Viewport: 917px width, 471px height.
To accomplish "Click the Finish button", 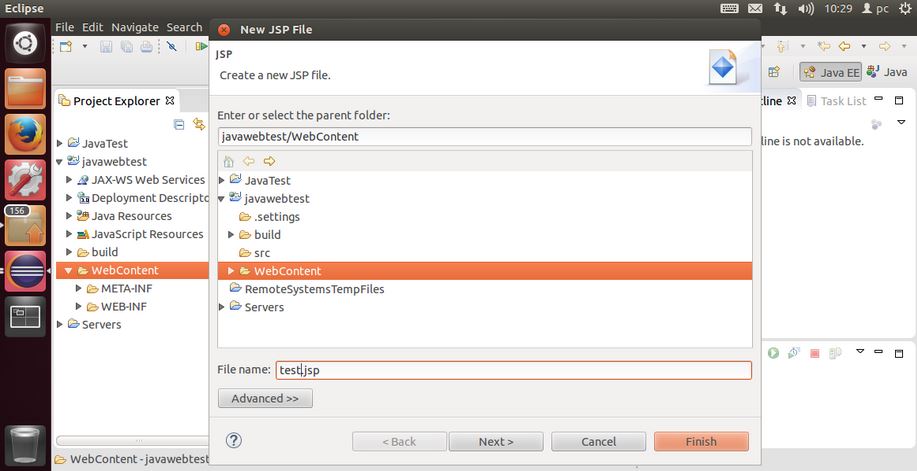I will pos(701,442).
